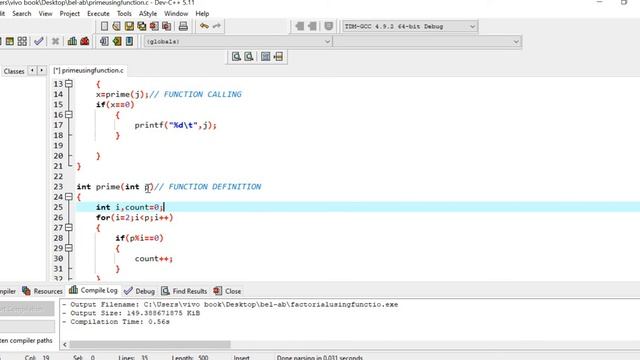
Task: Fold the prime function body at line 24
Action: tap(69, 197)
